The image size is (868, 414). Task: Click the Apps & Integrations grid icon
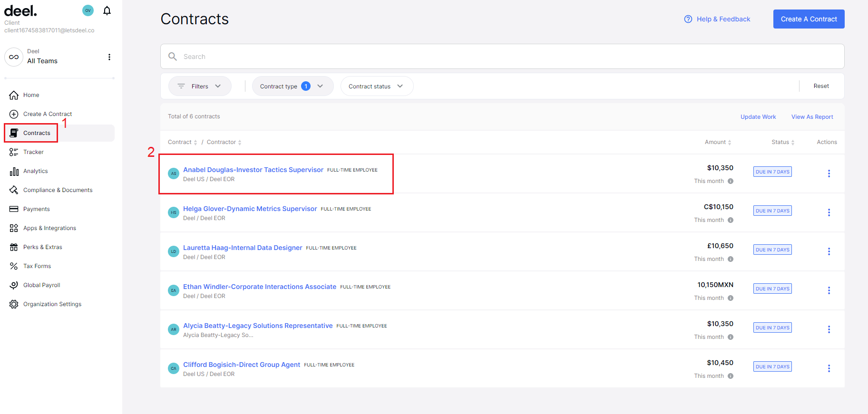(x=14, y=228)
